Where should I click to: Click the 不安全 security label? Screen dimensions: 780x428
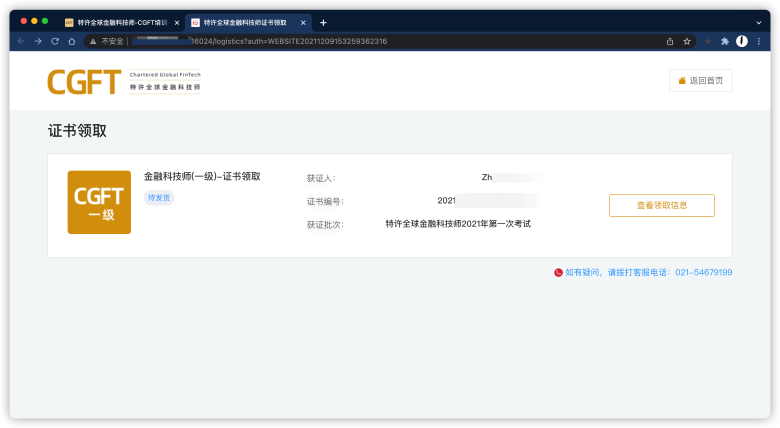pos(112,41)
